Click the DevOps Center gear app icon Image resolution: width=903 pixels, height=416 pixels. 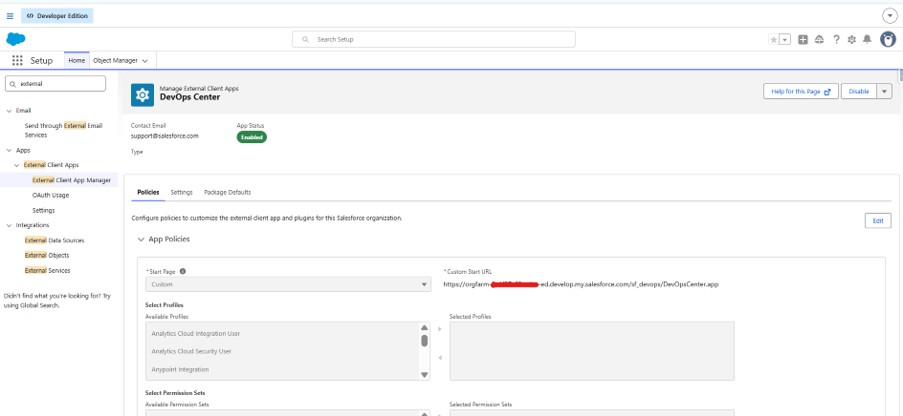tap(142, 95)
